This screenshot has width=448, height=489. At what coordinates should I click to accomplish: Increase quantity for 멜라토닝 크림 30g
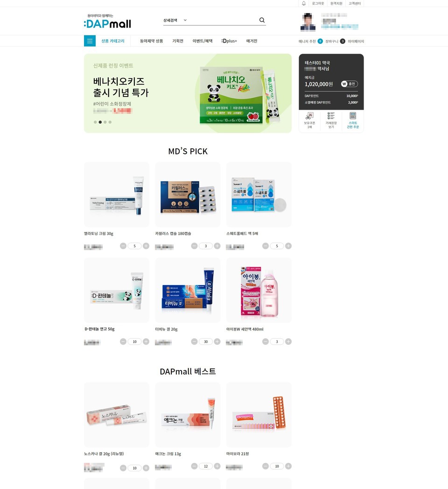coord(146,246)
